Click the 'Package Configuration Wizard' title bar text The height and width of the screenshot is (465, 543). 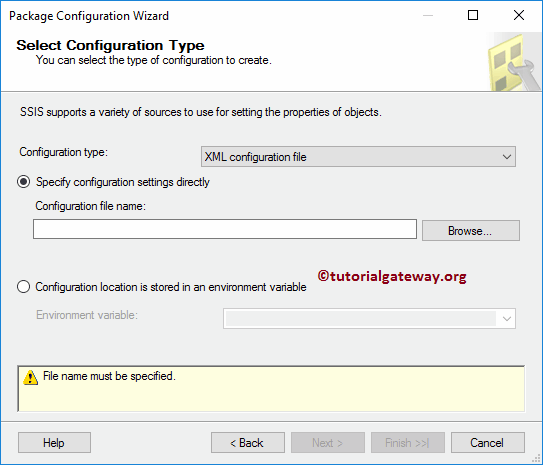click(x=89, y=16)
